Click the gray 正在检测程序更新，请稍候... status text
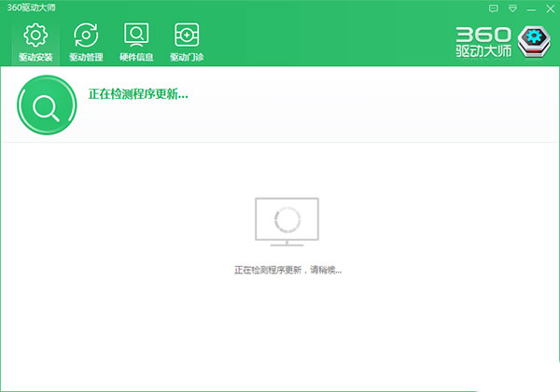The width and height of the screenshot is (560, 392). pyautogui.click(x=287, y=271)
